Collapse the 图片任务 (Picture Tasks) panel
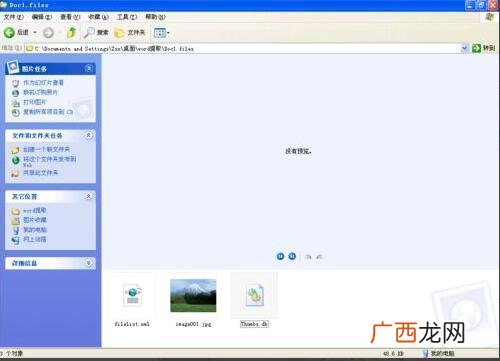 tap(89, 68)
